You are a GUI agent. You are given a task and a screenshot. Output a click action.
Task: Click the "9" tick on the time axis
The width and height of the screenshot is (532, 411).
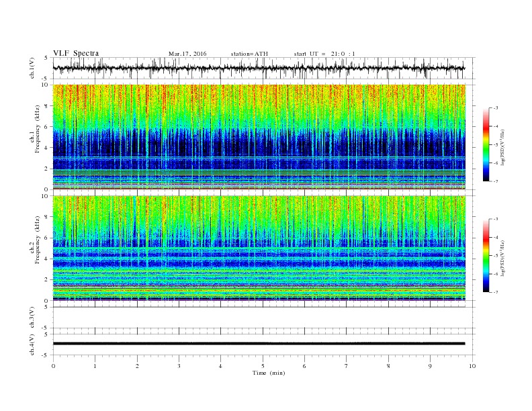430,366
